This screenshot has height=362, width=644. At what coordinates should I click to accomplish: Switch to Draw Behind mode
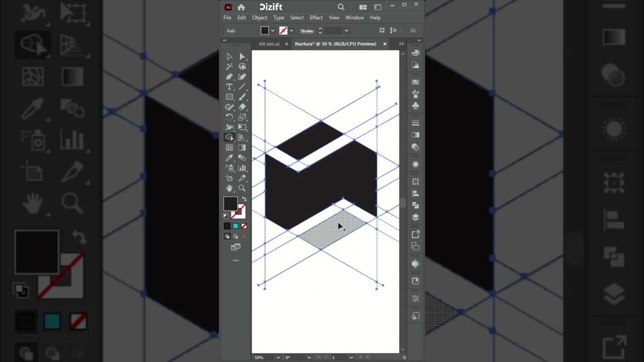pyautogui.click(x=235, y=236)
